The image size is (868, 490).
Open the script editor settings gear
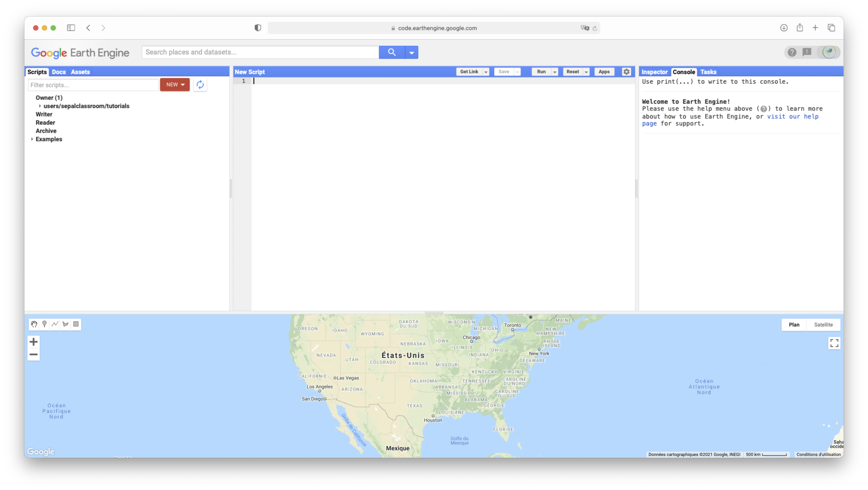point(626,72)
